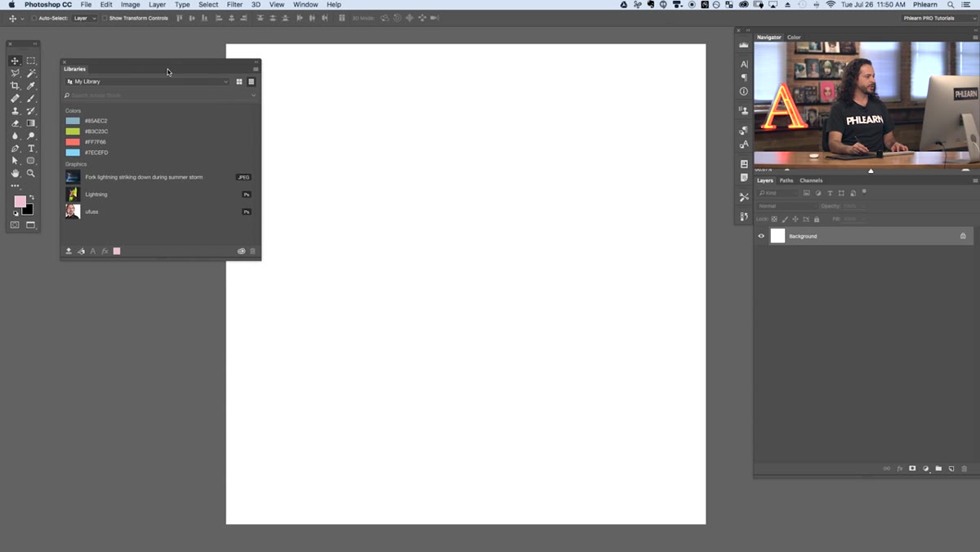Screen dimensions: 980x552
Task: Open the Phlearn PRO Tutorials workspace dropdown
Action: [939, 18]
